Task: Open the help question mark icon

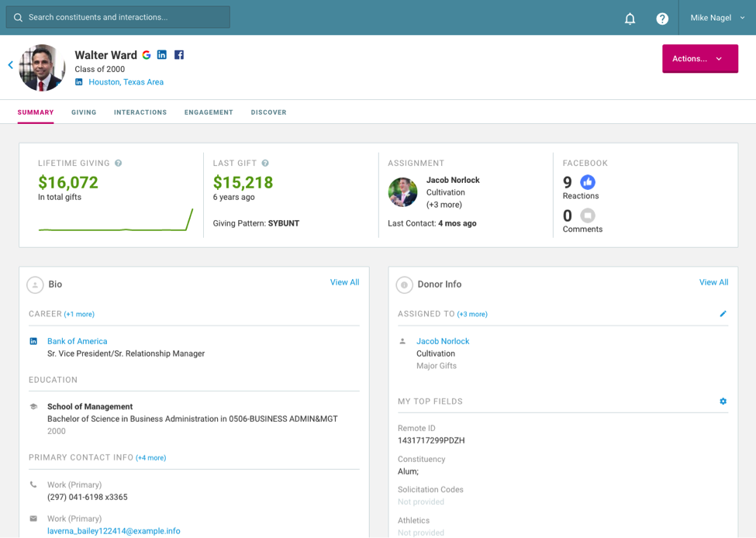Action: [662, 19]
